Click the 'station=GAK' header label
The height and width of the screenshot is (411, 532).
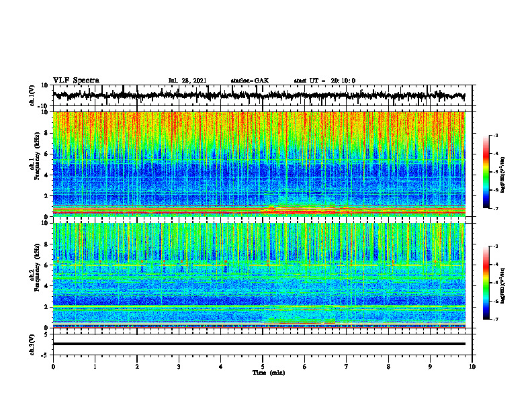250,81
